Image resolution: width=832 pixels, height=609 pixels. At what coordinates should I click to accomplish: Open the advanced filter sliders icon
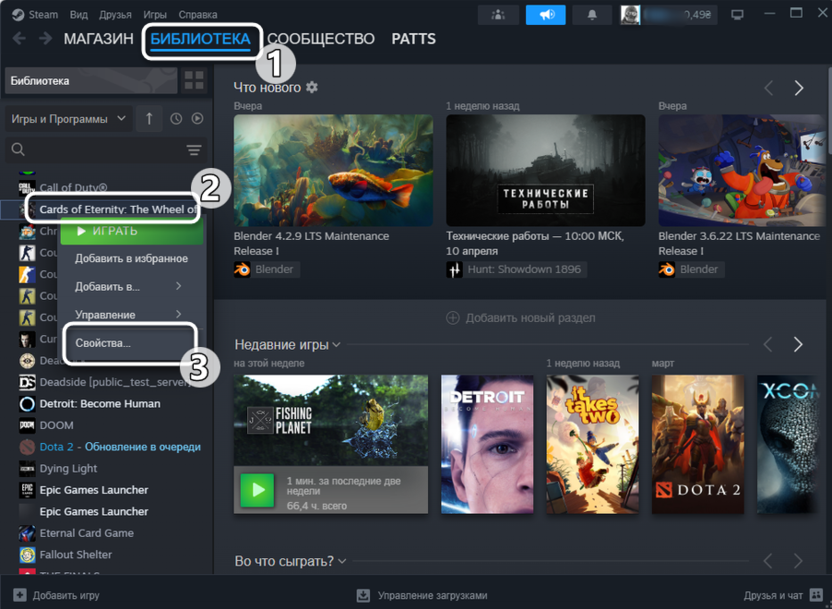point(194,150)
